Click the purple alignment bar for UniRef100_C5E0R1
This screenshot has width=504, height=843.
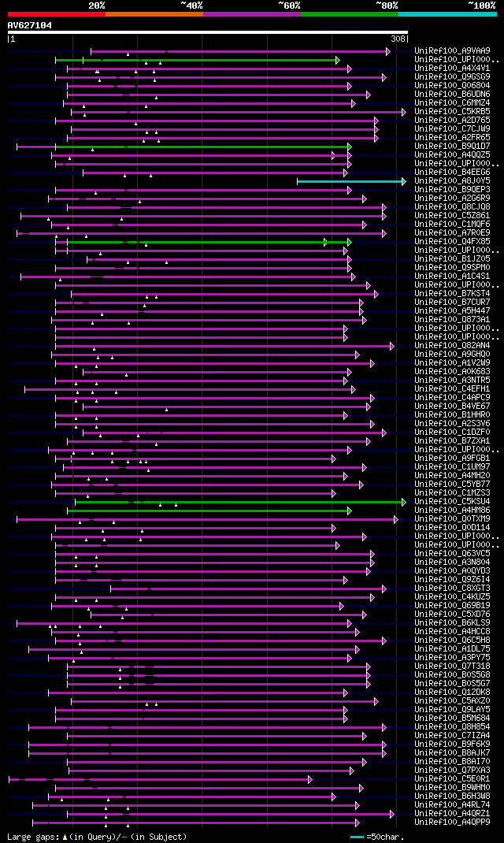(x=160, y=779)
